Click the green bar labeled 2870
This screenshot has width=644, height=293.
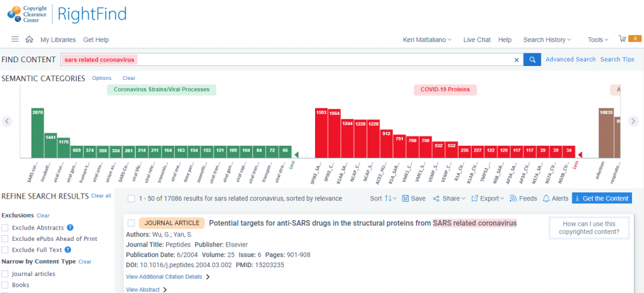coord(38,133)
